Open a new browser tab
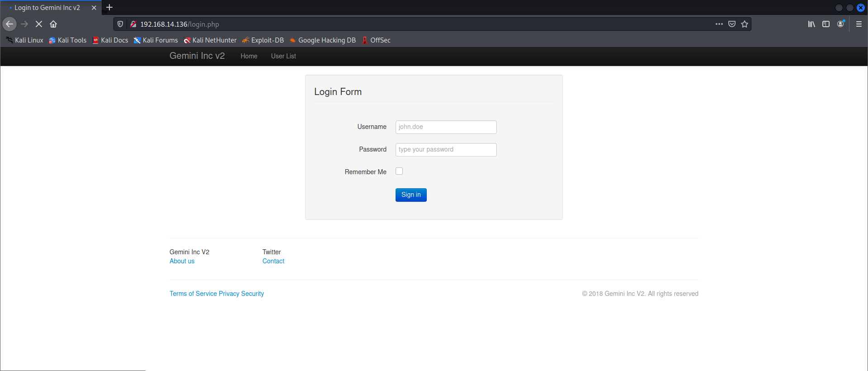 pos(109,8)
